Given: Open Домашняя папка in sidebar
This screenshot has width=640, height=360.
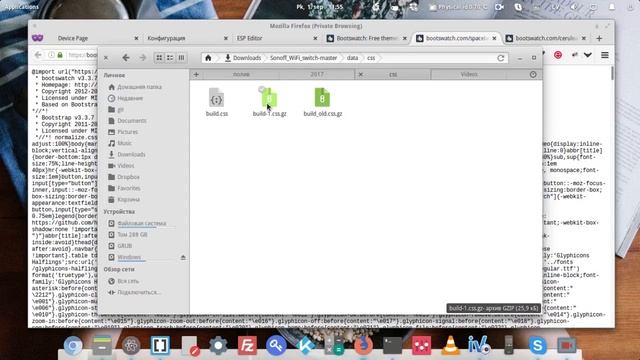Looking at the screenshot, I should [135, 87].
